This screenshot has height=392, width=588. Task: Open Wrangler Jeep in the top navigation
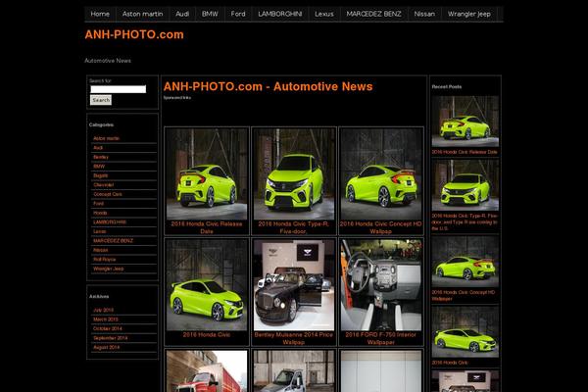[x=469, y=14]
